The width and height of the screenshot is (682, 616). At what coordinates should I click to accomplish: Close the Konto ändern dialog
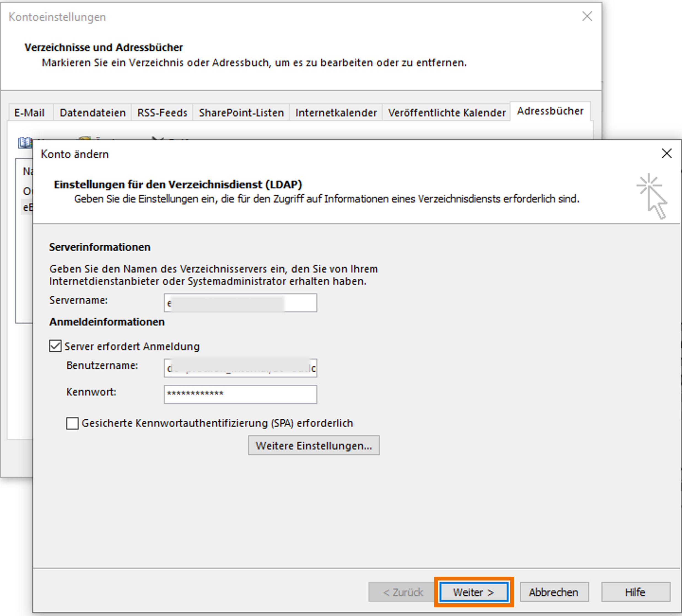pyautogui.click(x=667, y=153)
